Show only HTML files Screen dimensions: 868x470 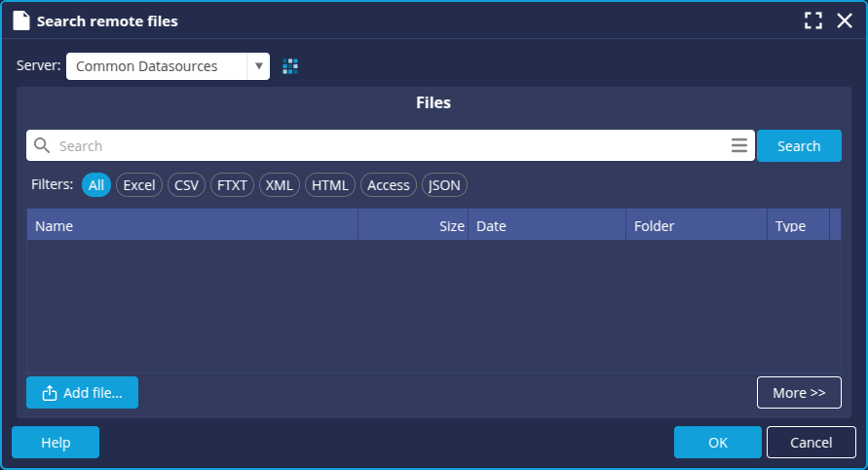(330, 185)
